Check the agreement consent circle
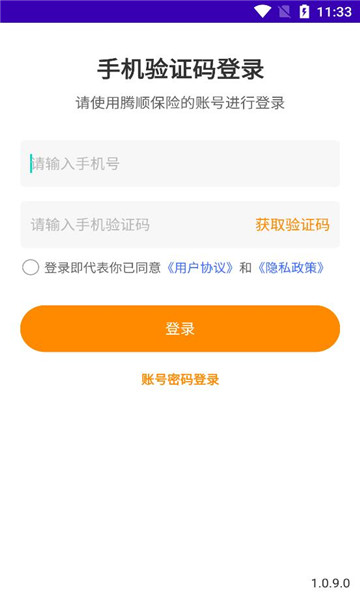The height and width of the screenshot is (600, 360). click(x=31, y=267)
